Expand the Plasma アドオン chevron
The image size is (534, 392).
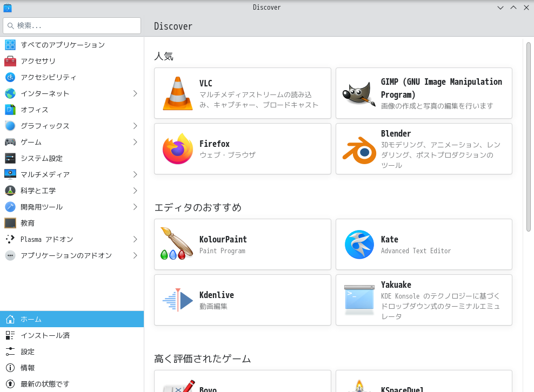pyautogui.click(x=135, y=239)
